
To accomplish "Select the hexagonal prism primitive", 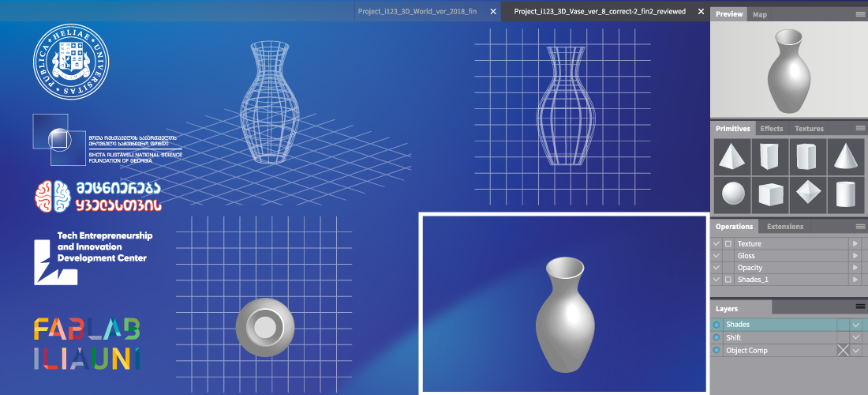I will pos(806,157).
